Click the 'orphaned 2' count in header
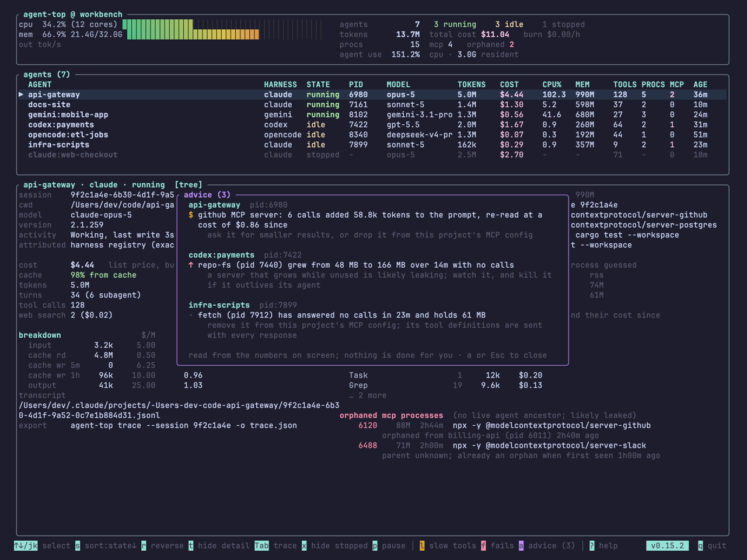747x560 pixels. click(x=490, y=44)
